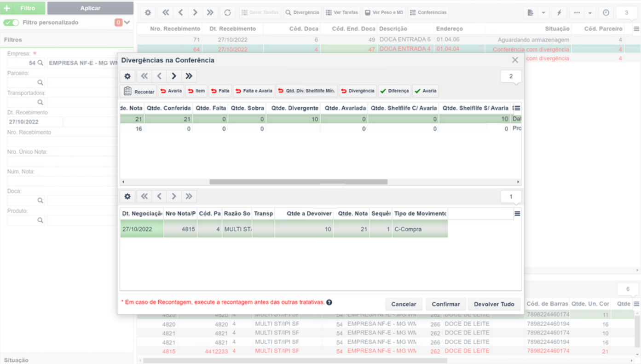This screenshot has width=641, height=364.
Task: Open main grid settings gear icon
Action: 148,13
